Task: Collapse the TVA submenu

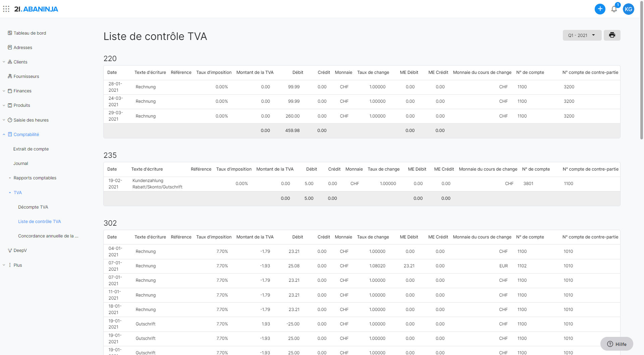Action: [10, 193]
